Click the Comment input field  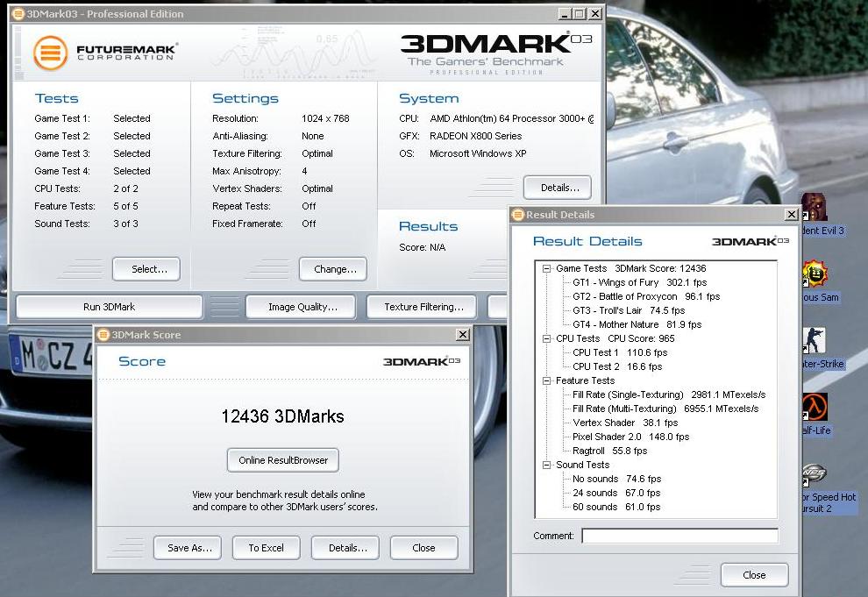click(679, 536)
